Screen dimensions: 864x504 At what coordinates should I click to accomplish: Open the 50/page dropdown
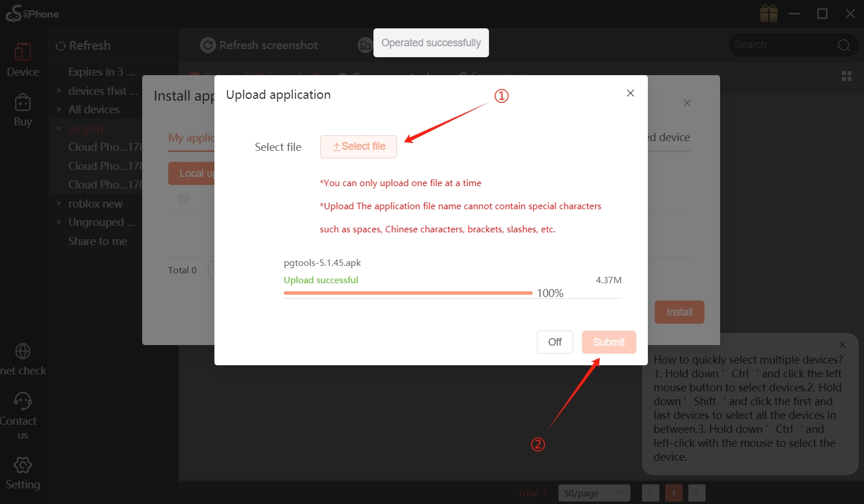tap(594, 493)
